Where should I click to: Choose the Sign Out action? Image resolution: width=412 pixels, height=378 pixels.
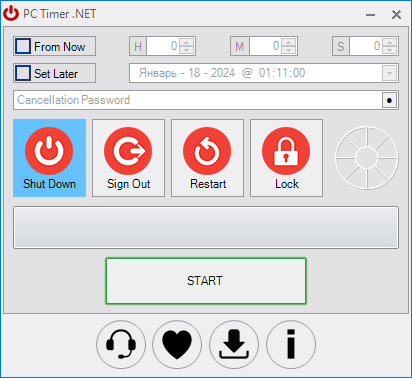click(128, 158)
